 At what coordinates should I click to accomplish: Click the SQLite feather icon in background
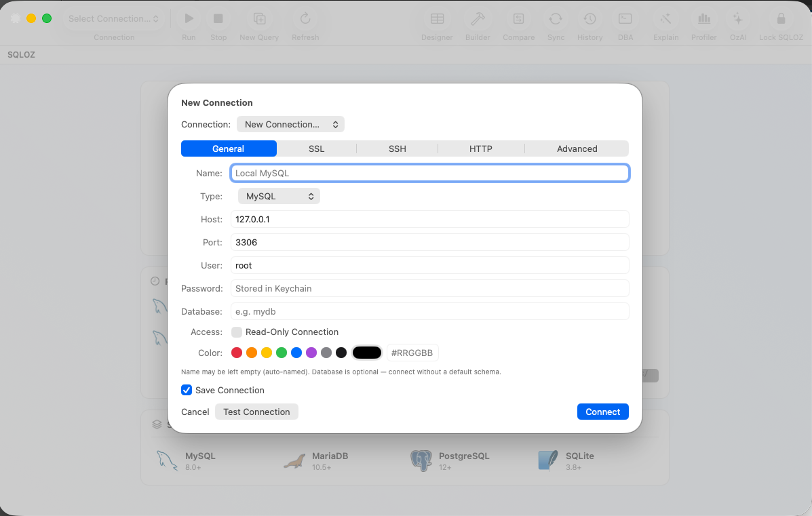click(548, 460)
